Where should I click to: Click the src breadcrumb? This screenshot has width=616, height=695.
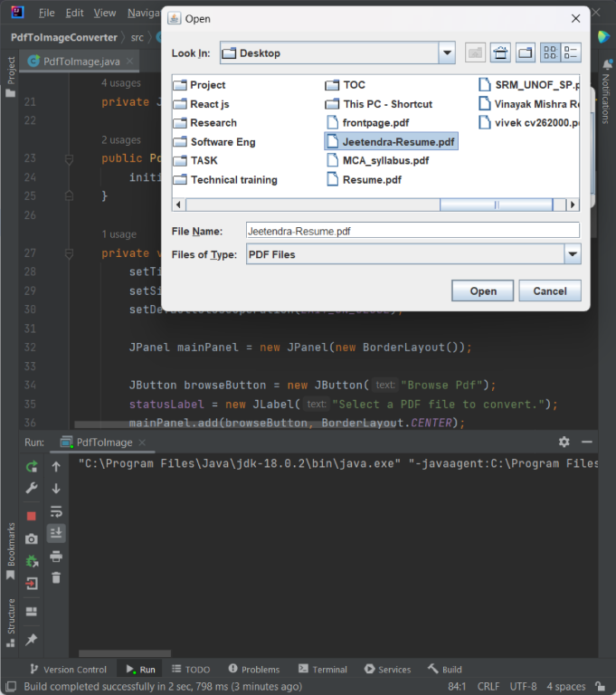coord(137,37)
